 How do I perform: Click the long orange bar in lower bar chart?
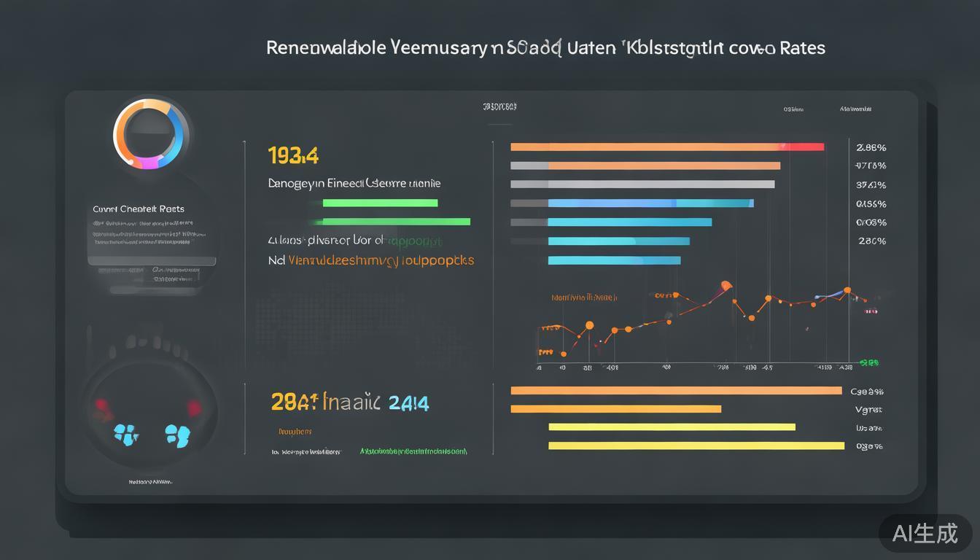(x=676, y=391)
